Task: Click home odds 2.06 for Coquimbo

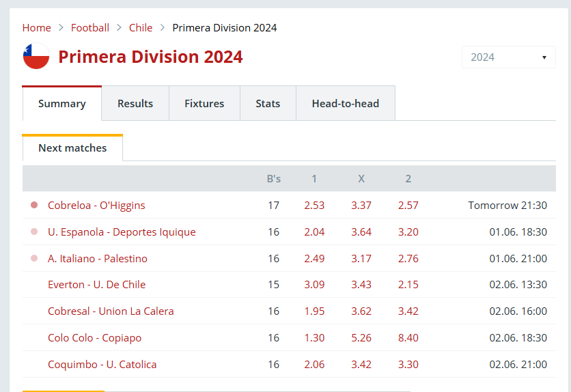Action: 314,364
